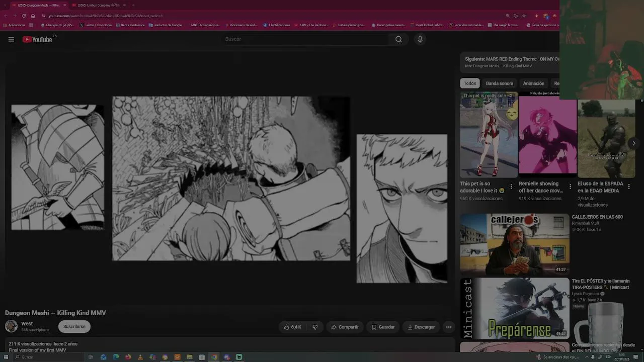The width and height of the screenshot is (644, 362).
Task: Go back in Chrome browser
Action: click(6, 16)
